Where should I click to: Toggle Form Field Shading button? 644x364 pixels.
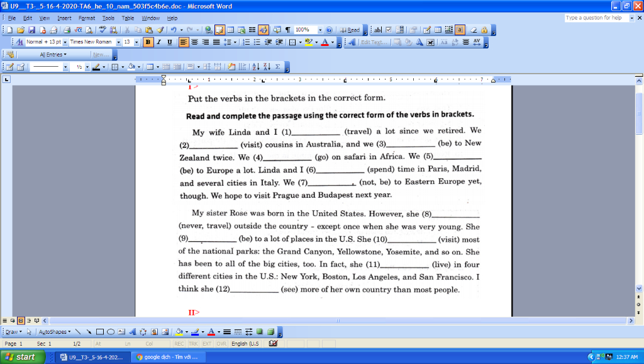tap(460, 30)
